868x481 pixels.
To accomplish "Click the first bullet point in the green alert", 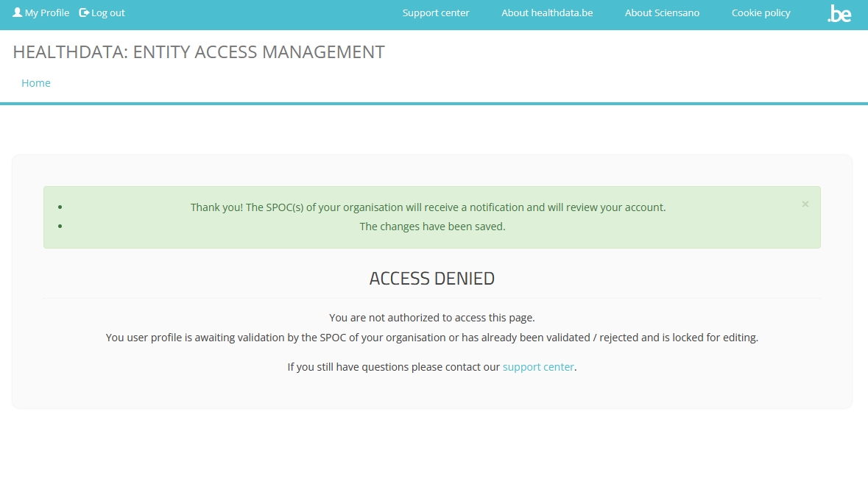I will point(60,207).
